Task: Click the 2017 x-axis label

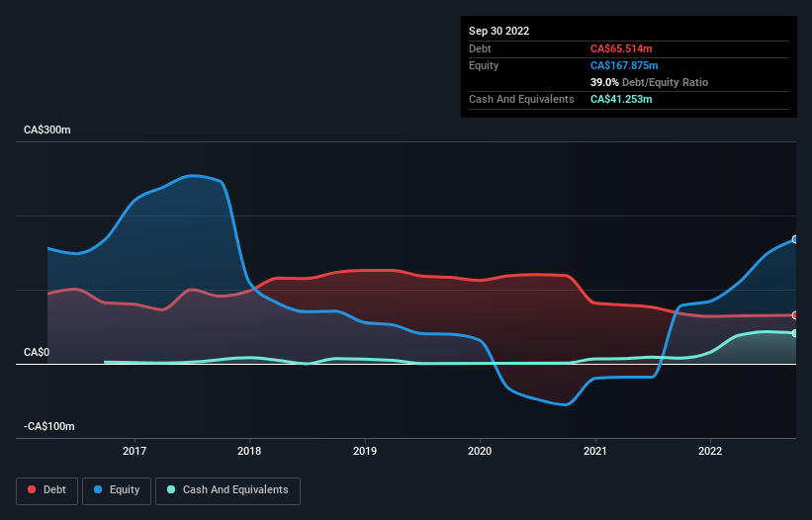Action: pos(135,451)
